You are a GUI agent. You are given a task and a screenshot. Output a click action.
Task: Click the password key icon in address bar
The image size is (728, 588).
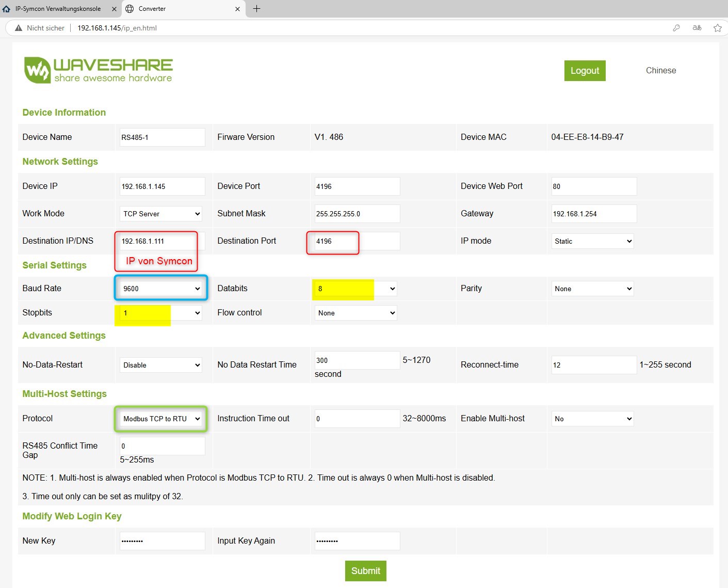[676, 28]
